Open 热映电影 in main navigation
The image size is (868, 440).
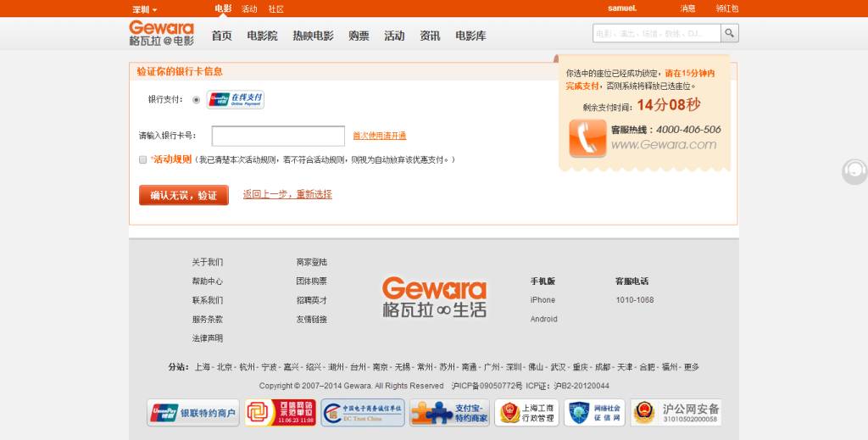pyautogui.click(x=314, y=36)
